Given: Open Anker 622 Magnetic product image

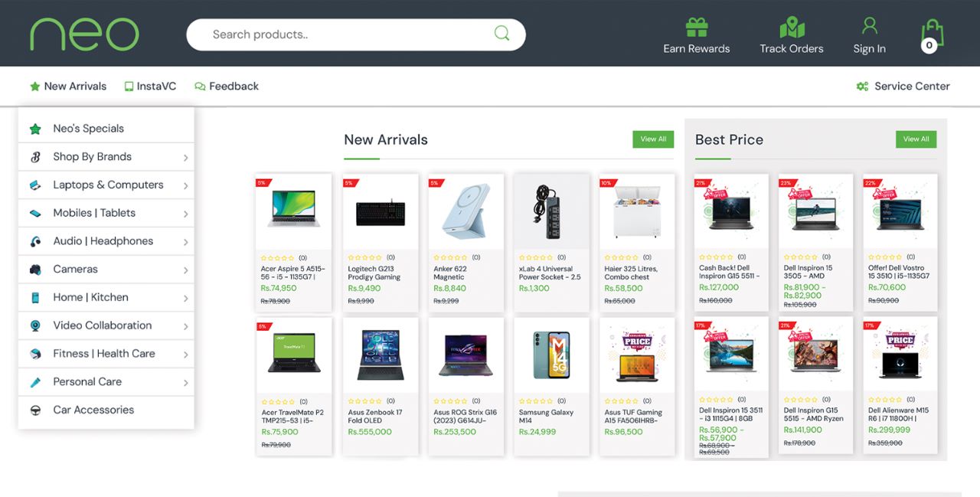Looking at the screenshot, I should (x=465, y=212).
